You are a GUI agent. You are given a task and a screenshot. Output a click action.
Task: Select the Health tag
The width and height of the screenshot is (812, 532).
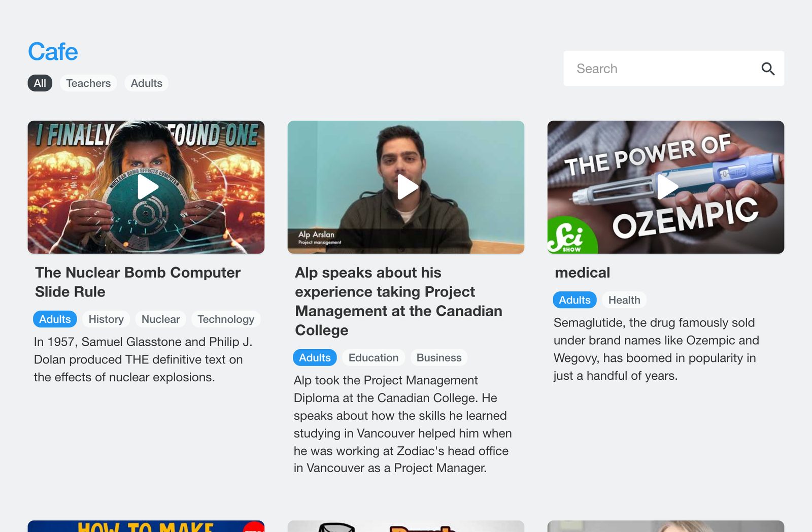pos(624,300)
